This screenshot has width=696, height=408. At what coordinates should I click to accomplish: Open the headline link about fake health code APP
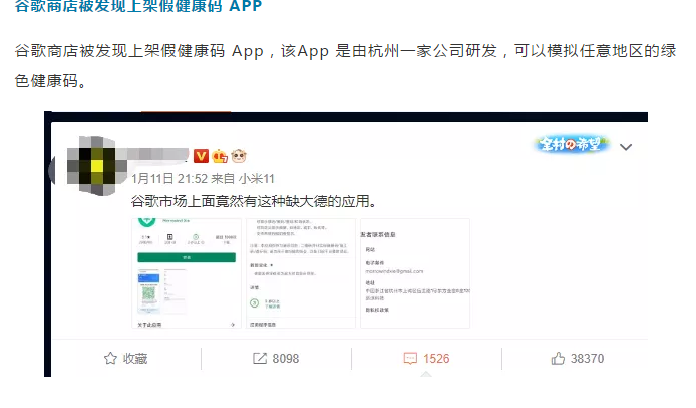pos(138,6)
